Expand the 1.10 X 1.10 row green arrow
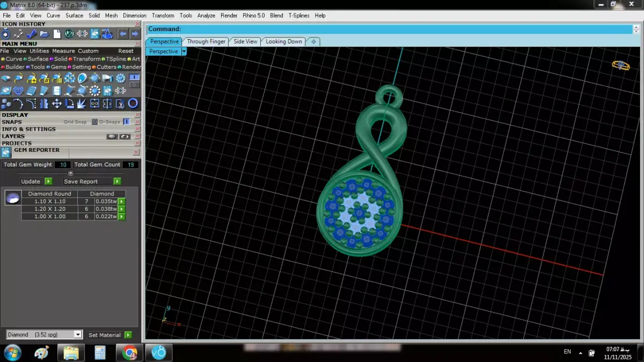This screenshot has height=362, width=644. [x=122, y=201]
